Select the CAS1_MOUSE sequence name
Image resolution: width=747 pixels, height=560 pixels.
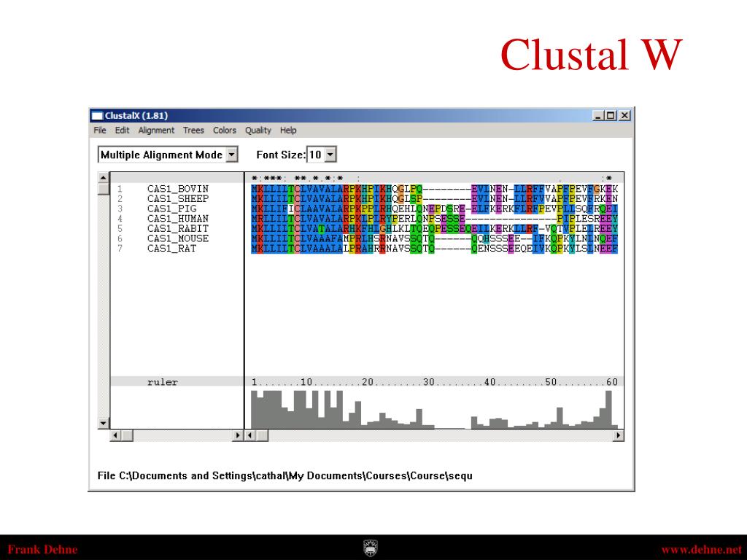click(178, 239)
